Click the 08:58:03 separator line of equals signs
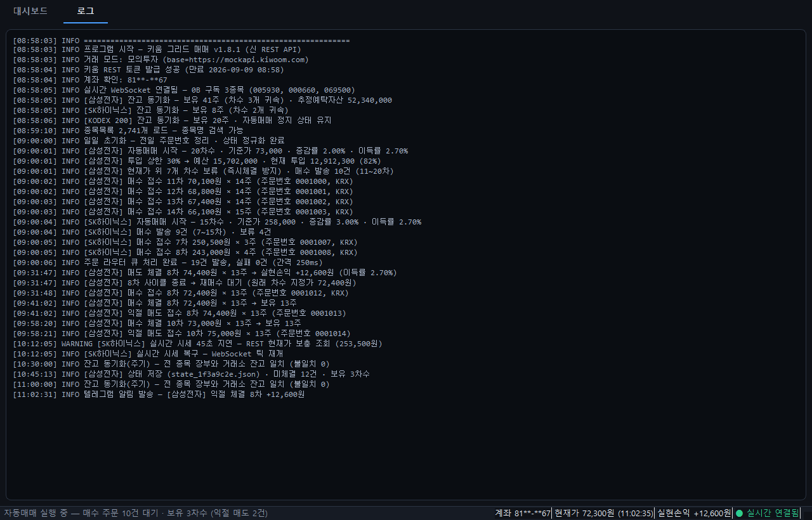 181,39
